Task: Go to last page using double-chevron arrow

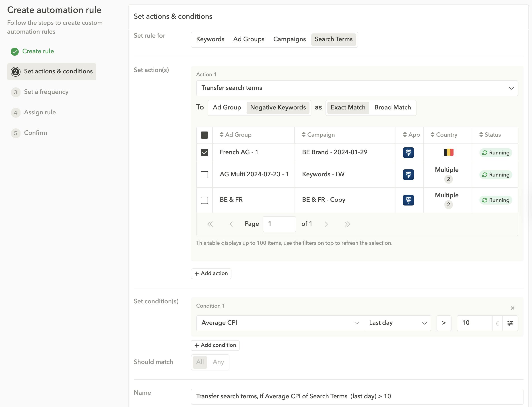Action: 347,224
